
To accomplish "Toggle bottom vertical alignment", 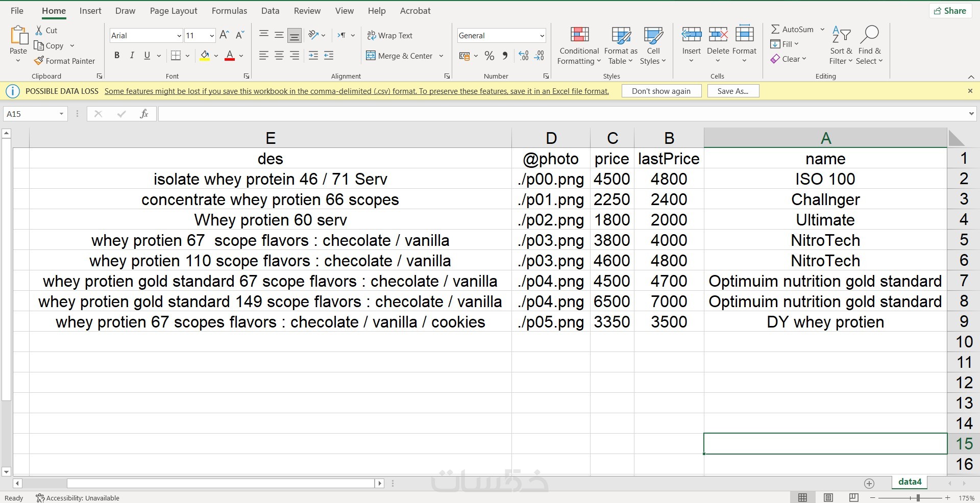I will (295, 35).
